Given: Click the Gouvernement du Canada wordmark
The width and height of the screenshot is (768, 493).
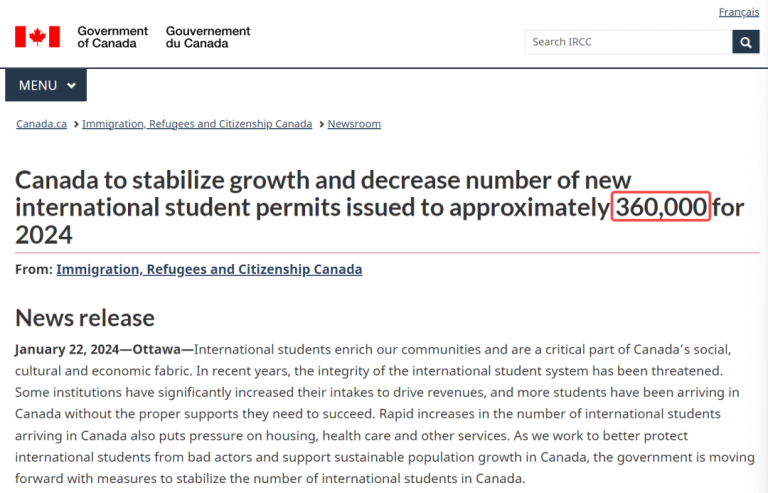Looking at the screenshot, I should pos(208,37).
